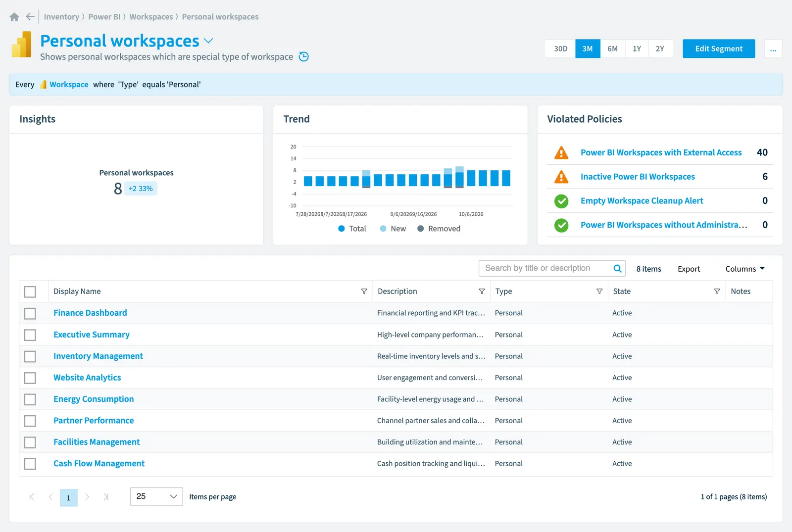Click the search magnifier icon

(617, 268)
